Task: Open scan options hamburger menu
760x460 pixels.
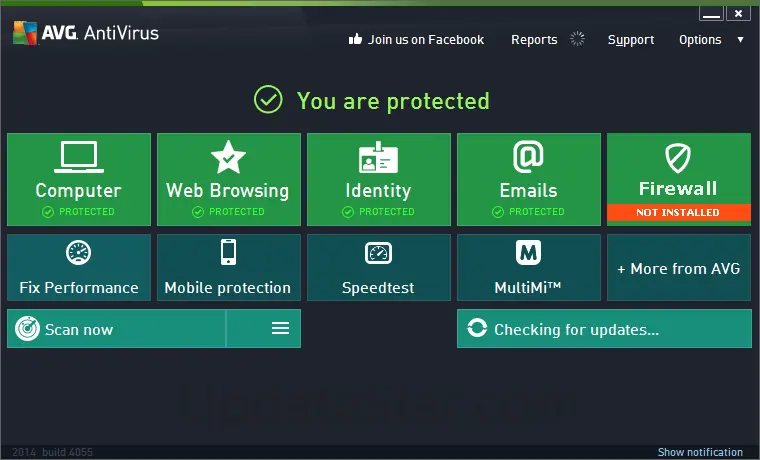Action: coord(280,328)
